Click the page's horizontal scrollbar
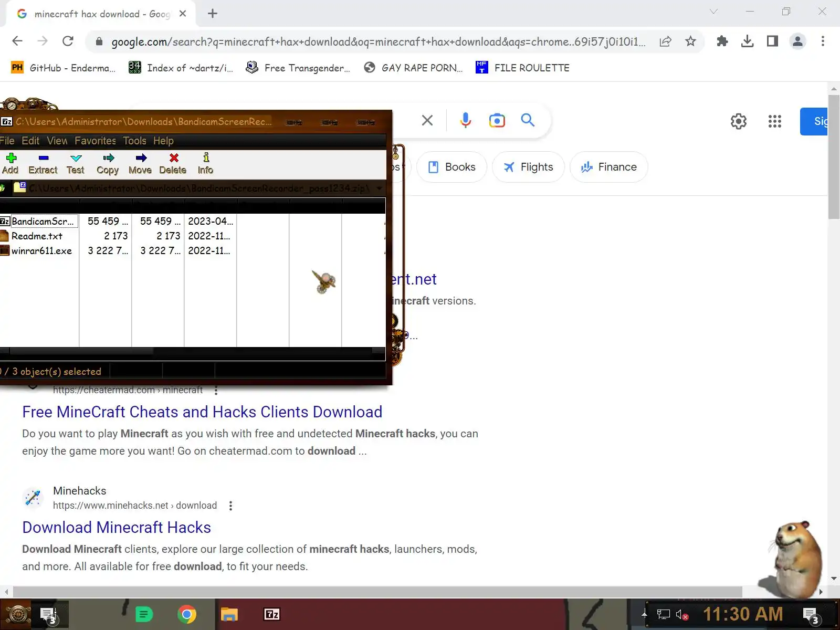The width and height of the screenshot is (840, 630). click(x=377, y=592)
